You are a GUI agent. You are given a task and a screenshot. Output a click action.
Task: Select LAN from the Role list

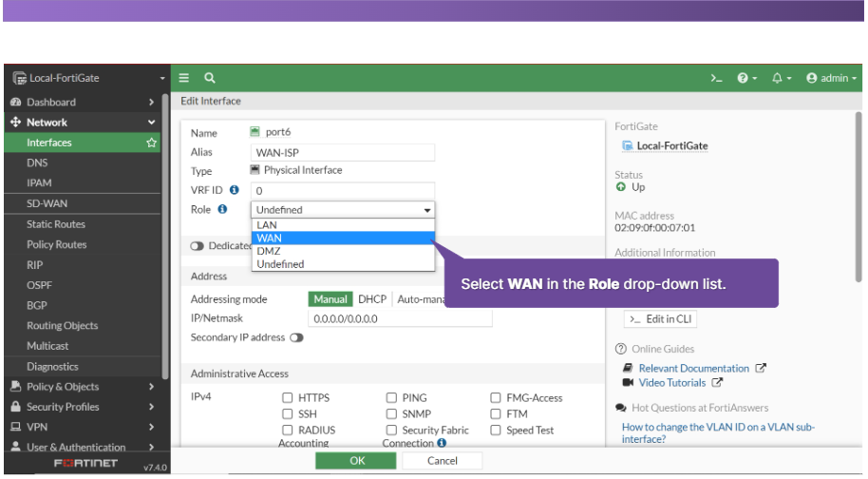click(343, 225)
